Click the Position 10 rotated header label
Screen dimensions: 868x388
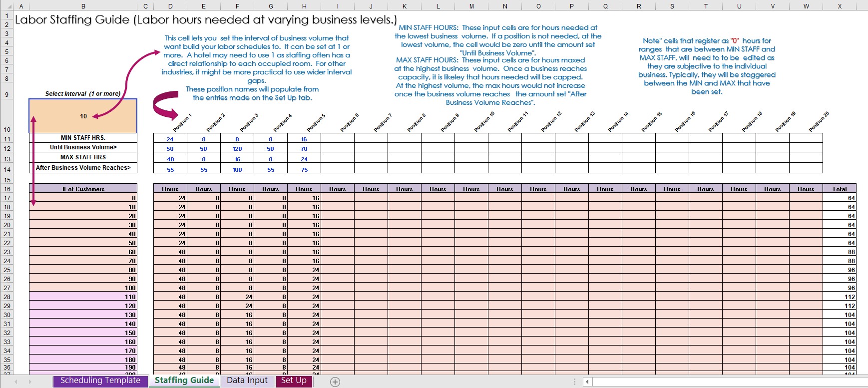(484, 121)
